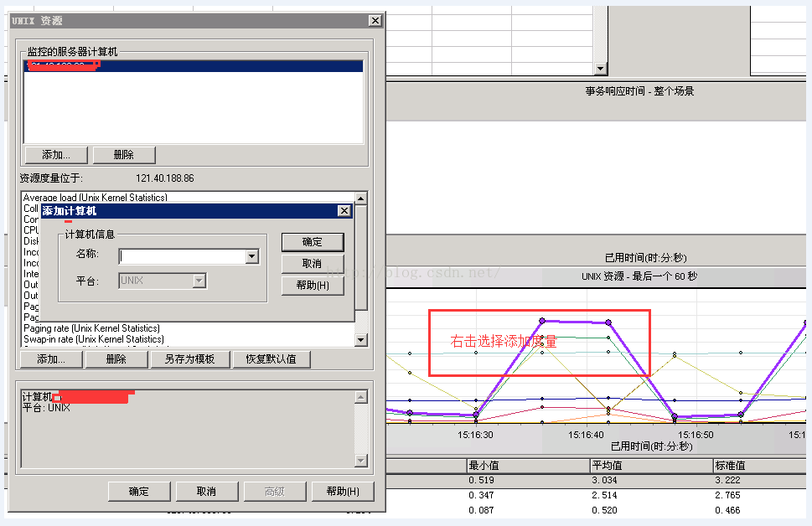Click the 恢复默认值 button

coord(272,359)
